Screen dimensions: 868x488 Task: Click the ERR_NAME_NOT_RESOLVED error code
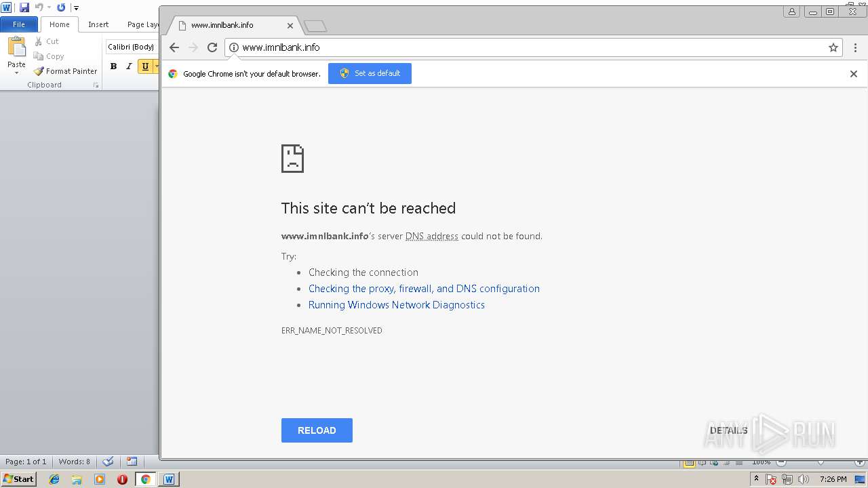pos(332,331)
